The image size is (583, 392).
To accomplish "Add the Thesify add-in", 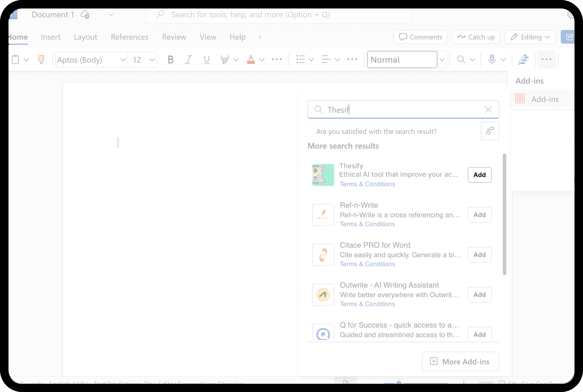I will (480, 175).
